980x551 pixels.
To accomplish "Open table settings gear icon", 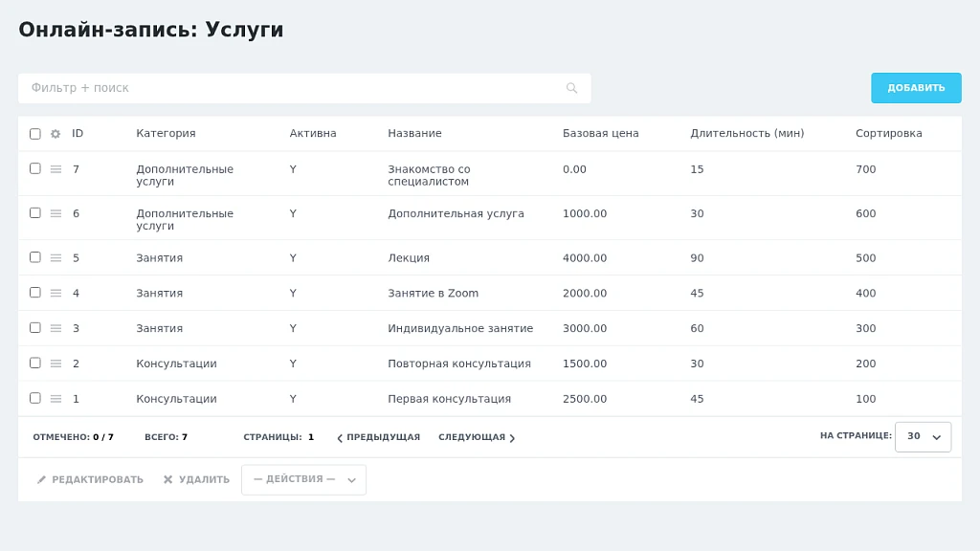I will [56, 134].
